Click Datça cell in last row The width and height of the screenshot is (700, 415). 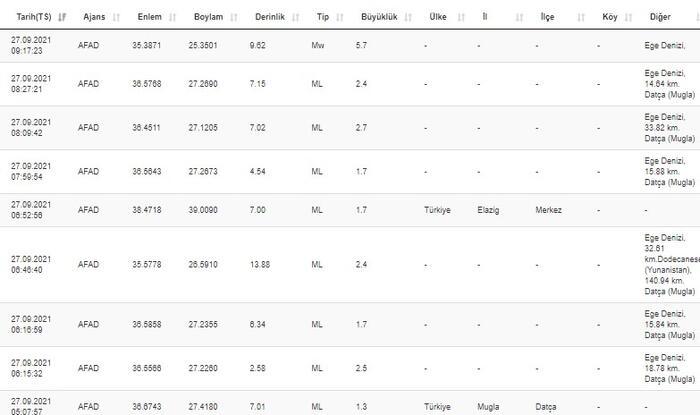pos(546,407)
